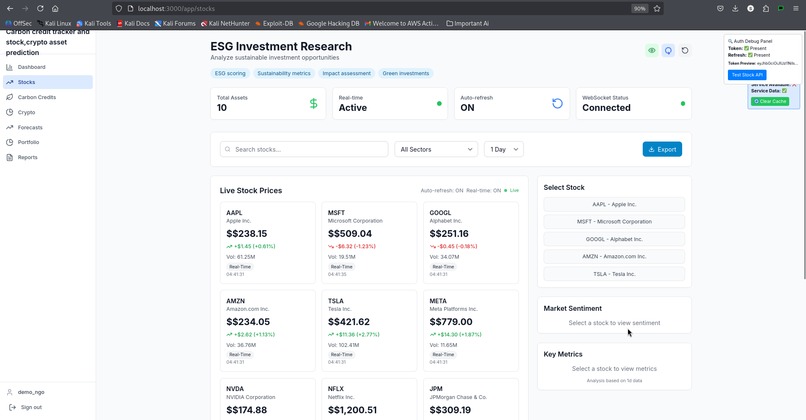Open Carbon Credits page

[47, 97]
